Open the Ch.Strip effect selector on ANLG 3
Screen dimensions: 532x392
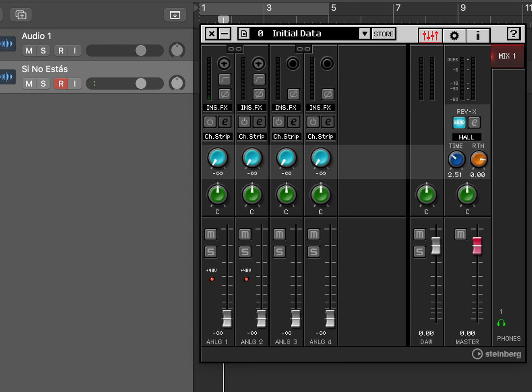286,136
